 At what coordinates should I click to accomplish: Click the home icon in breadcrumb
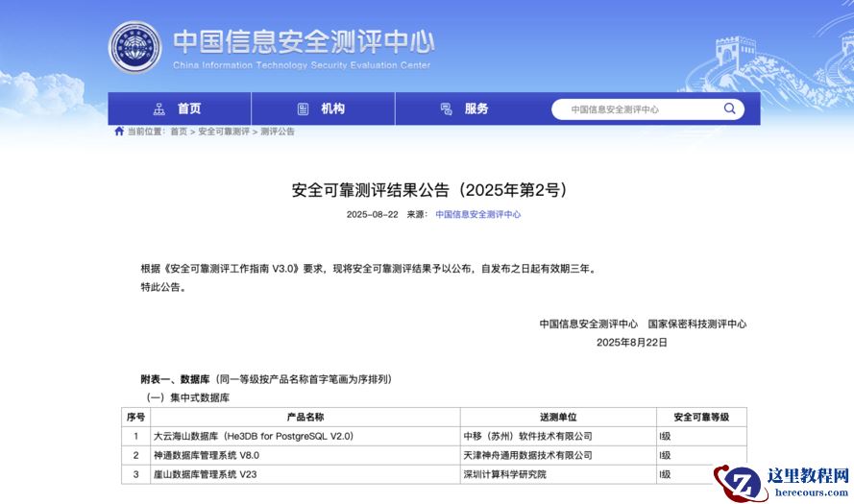coord(119,132)
